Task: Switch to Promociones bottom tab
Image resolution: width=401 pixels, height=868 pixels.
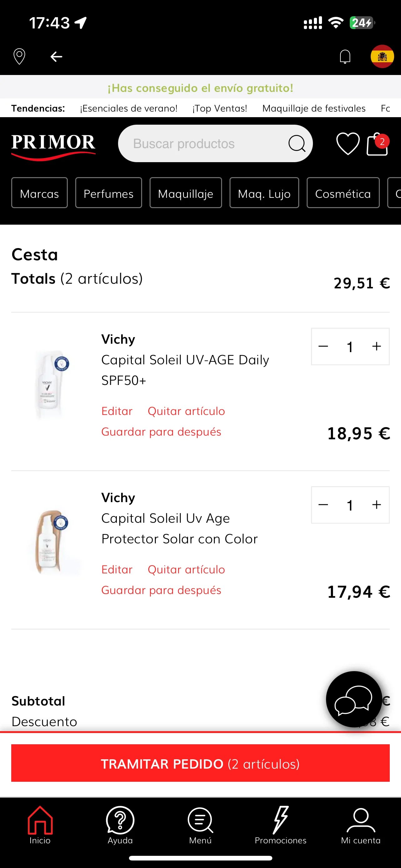Action: pyautogui.click(x=280, y=825)
